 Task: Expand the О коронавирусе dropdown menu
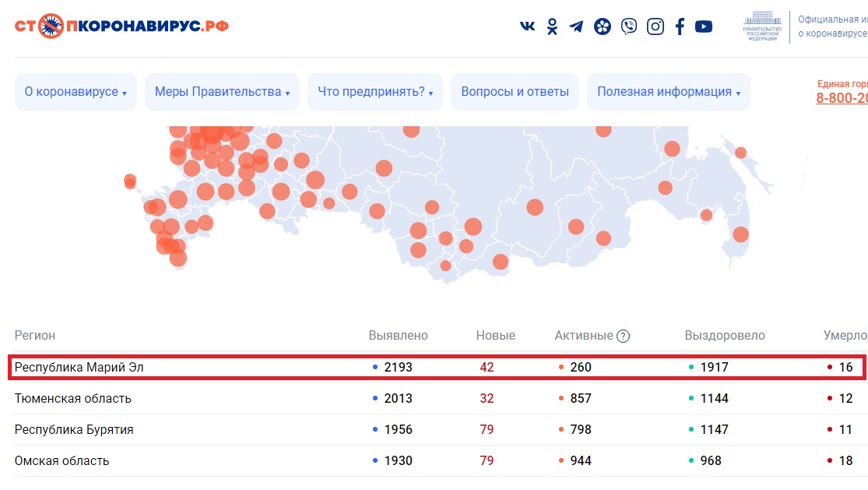click(76, 92)
